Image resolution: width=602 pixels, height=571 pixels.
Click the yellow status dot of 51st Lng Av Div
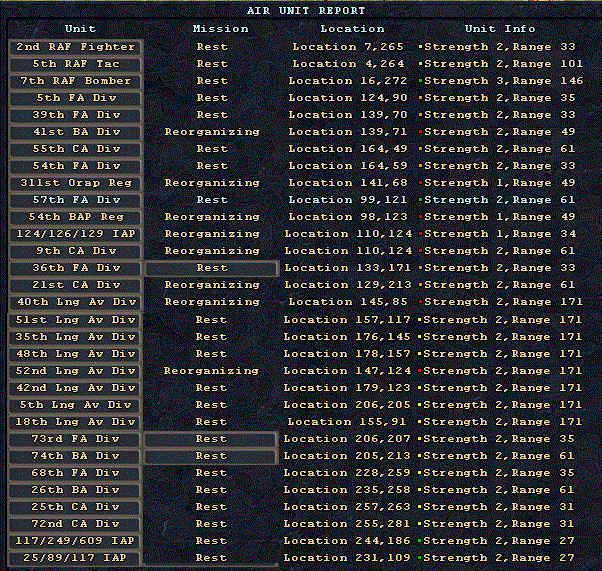pyautogui.click(x=420, y=320)
